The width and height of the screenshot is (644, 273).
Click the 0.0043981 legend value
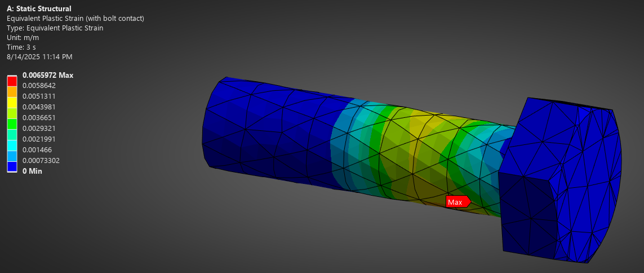point(39,107)
